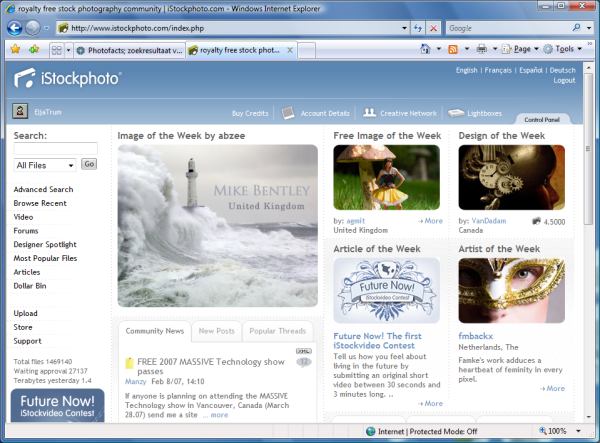This screenshot has height=443, width=600.
Task: Click the browser Forward arrow button
Action: (33, 28)
